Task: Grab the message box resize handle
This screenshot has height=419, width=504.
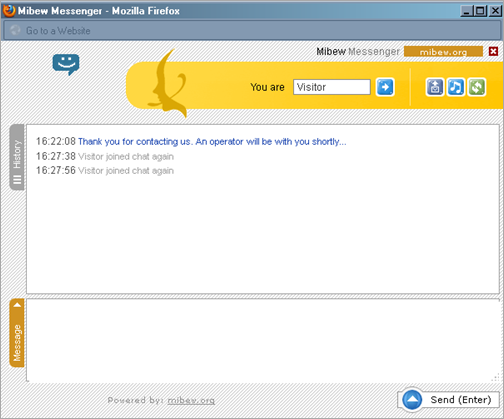Action: click(495, 377)
